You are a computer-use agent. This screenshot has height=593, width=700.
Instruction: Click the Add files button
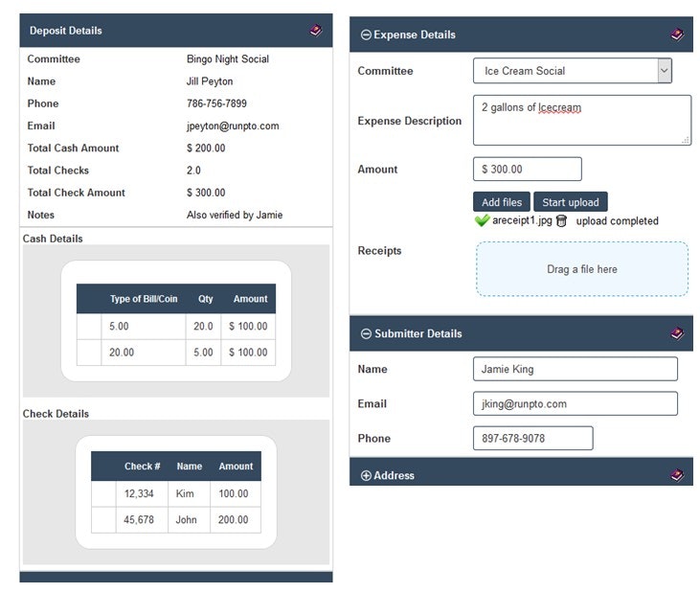click(x=502, y=202)
